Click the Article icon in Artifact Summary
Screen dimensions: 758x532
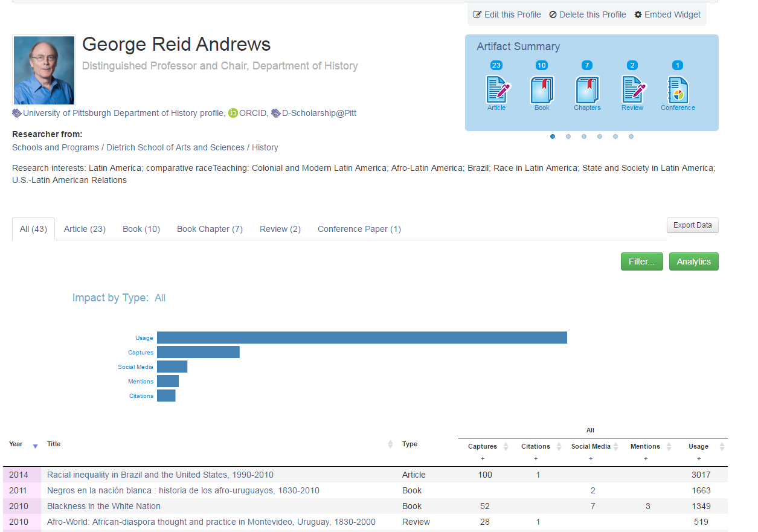(496, 91)
